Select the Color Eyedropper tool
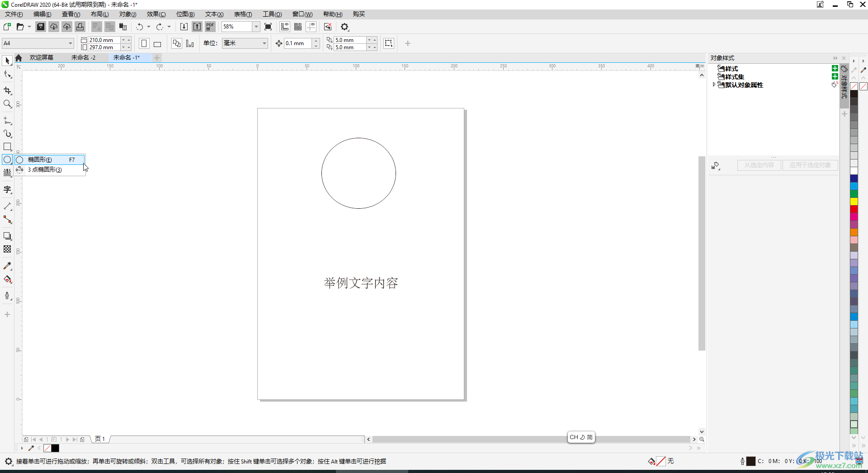Image resolution: width=868 pixels, height=473 pixels. pos(7,266)
